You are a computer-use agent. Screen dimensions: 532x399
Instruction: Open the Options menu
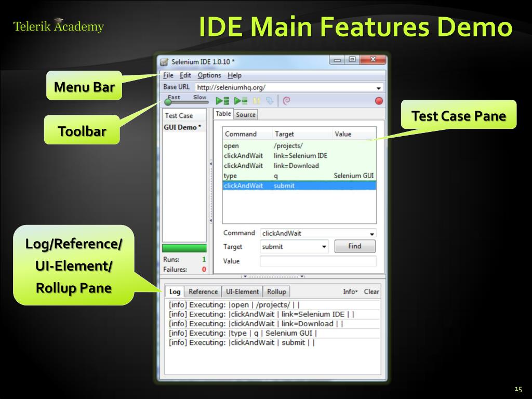tap(209, 75)
